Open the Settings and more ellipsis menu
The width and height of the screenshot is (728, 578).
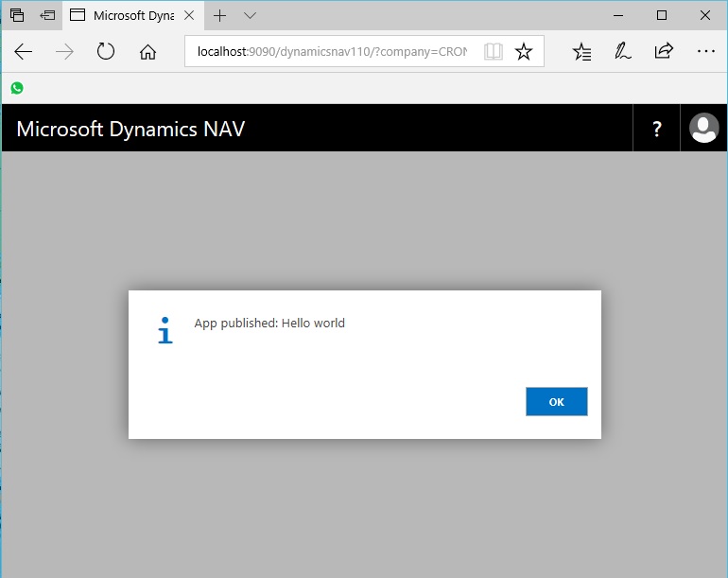pyautogui.click(x=705, y=52)
